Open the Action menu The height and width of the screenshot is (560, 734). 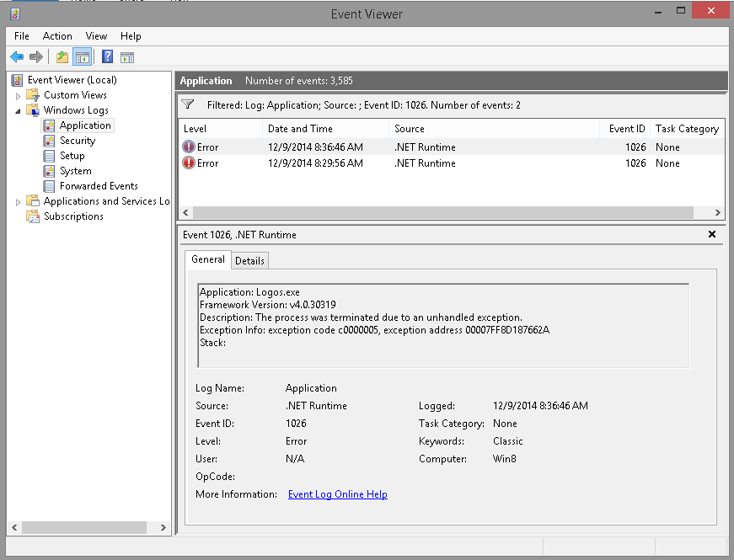pos(57,36)
